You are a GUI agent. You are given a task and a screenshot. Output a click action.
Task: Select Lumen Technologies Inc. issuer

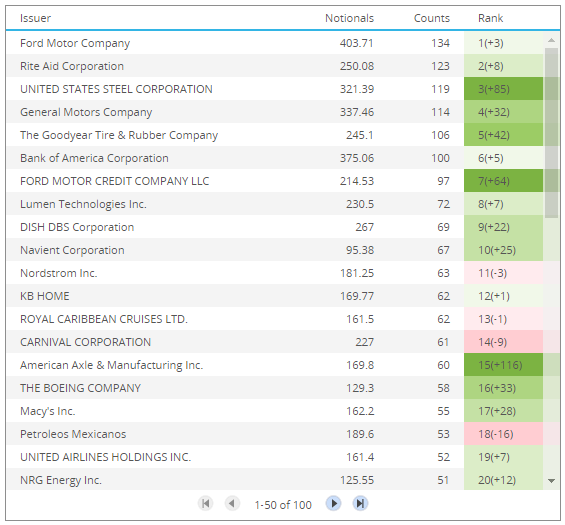point(83,204)
